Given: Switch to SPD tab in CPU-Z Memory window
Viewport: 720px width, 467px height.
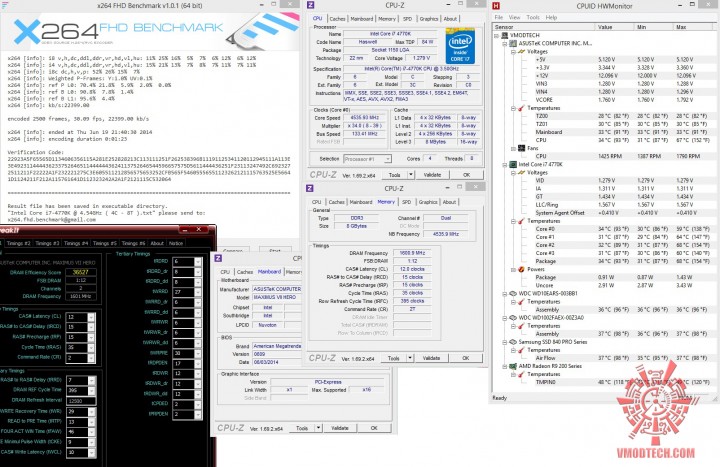Looking at the screenshot, I should [406, 202].
